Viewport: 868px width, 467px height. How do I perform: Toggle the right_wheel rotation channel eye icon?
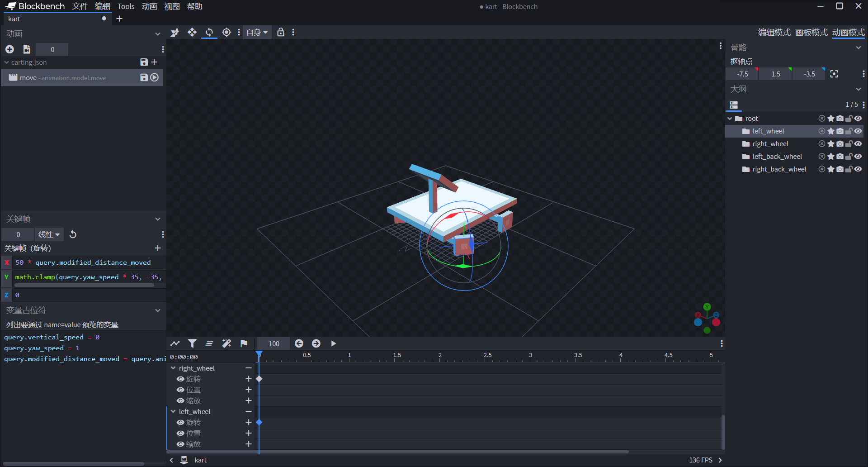click(180, 379)
